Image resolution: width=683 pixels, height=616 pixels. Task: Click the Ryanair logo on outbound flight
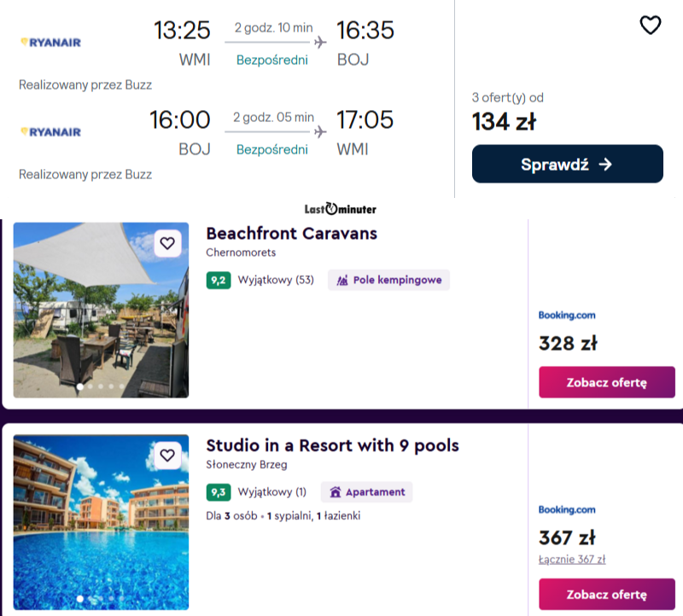click(51, 42)
